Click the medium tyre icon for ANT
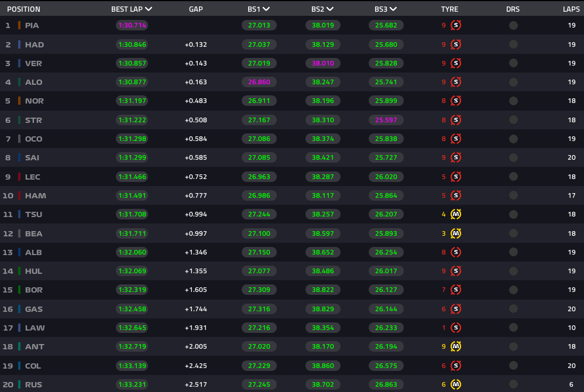The width and height of the screenshot is (584, 392). coord(456,346)
